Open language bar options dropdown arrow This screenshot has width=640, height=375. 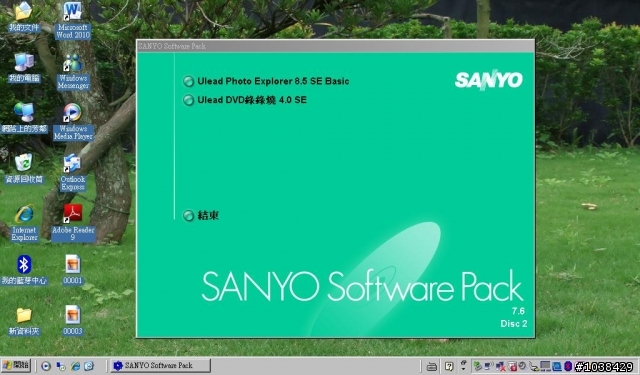(464, 368)
